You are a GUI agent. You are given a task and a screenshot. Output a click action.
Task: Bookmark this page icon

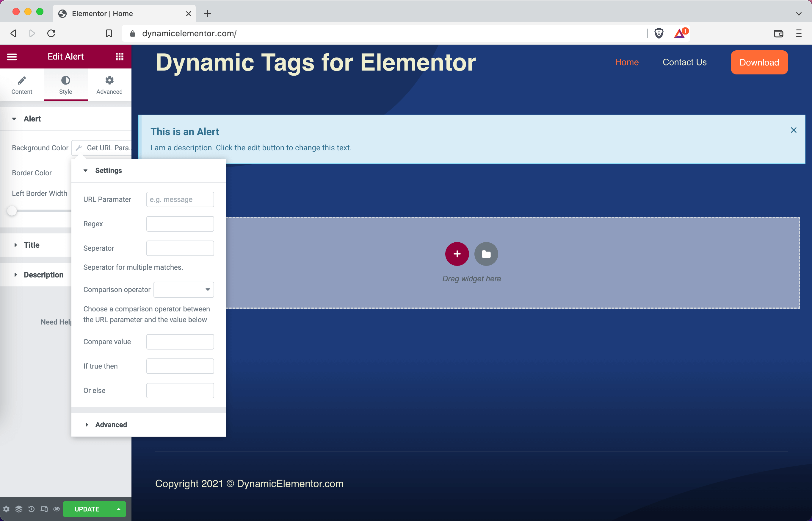coord(109,33)
